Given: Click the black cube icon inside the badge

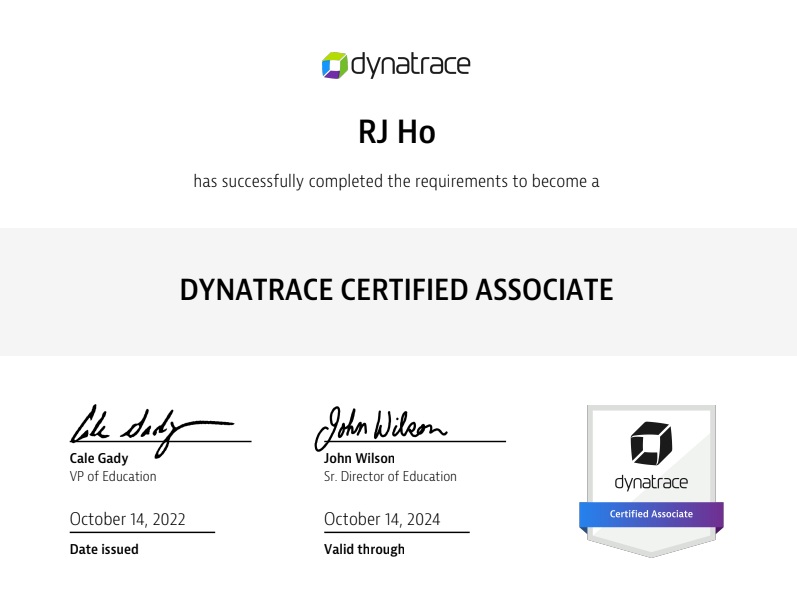Looking at the screenshot, I should pyautogui.click(x=651, y=443).
